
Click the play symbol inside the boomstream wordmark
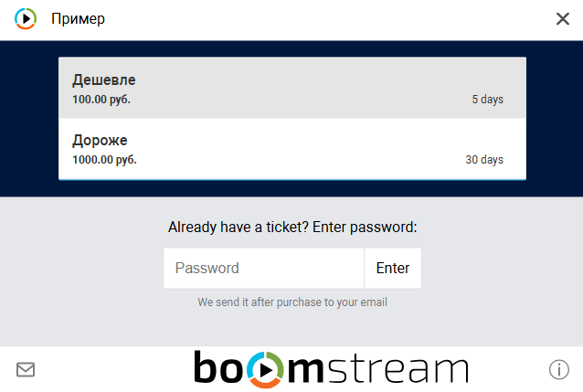coord(265,370)
